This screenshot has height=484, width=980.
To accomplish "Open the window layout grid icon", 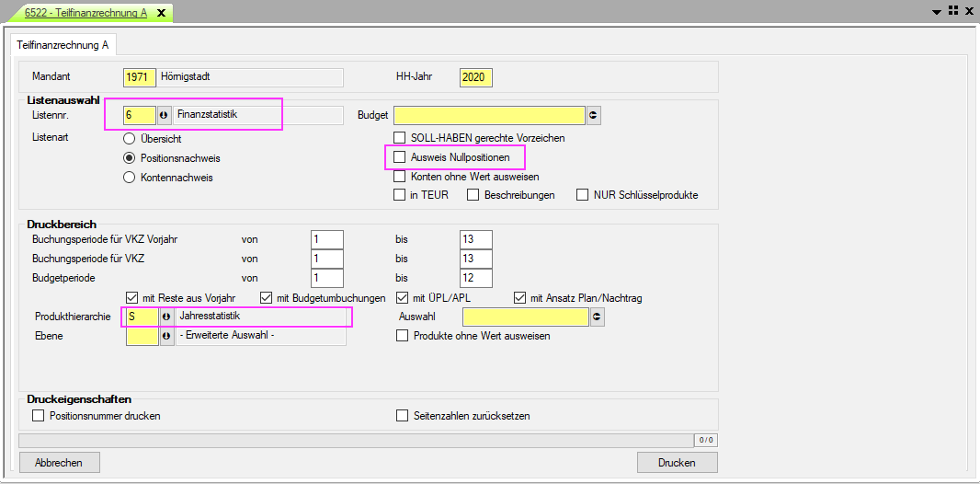I will click(x=953, y=10).
